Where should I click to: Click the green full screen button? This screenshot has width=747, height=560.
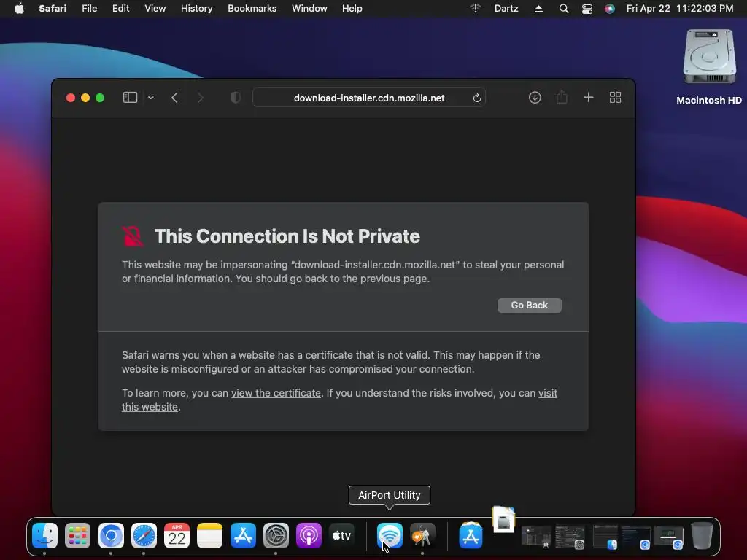click(100, 98)
